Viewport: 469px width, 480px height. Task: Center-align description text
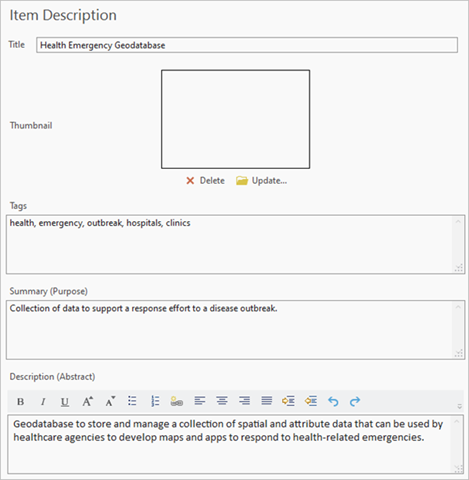click(x=222, y=401)
